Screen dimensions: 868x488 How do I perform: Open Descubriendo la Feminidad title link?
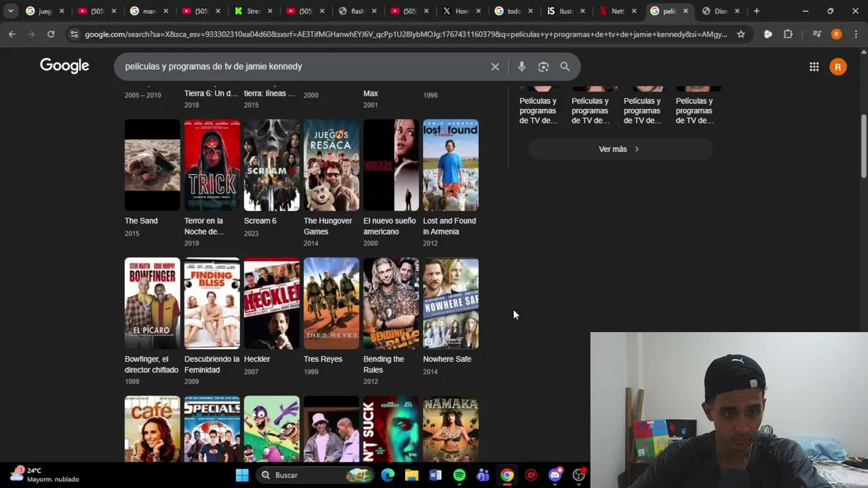[x=212, y=364]
